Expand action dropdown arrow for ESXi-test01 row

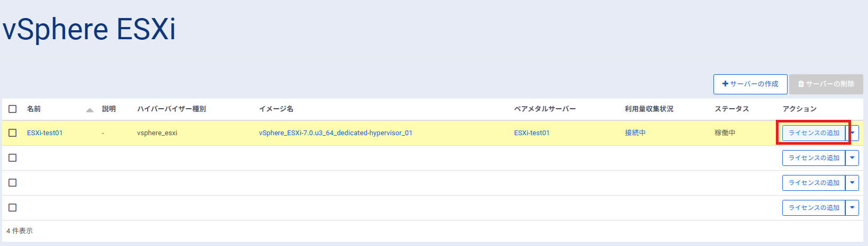tap(853, 133)
